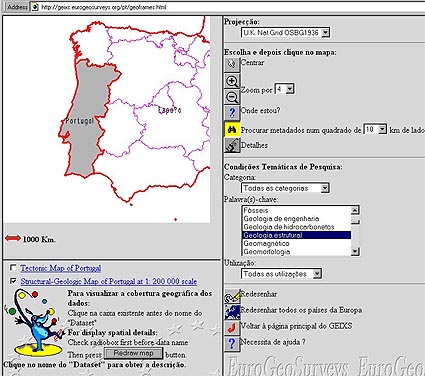Return to GEIXS main page arrow icon
Image resolution: width=425 pixels, height=376 pixels.
click(x=232, y=327)
